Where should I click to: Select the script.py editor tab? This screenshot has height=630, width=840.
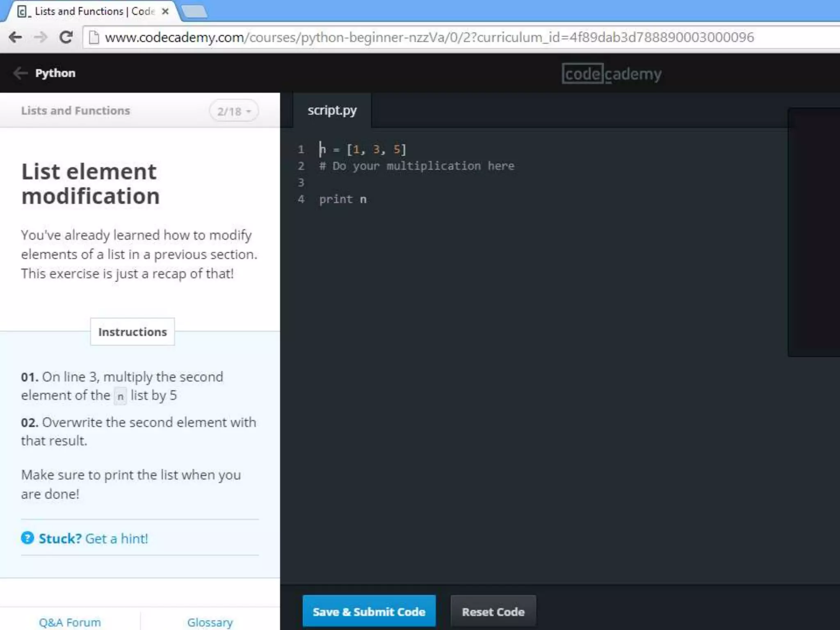[332, 110]
